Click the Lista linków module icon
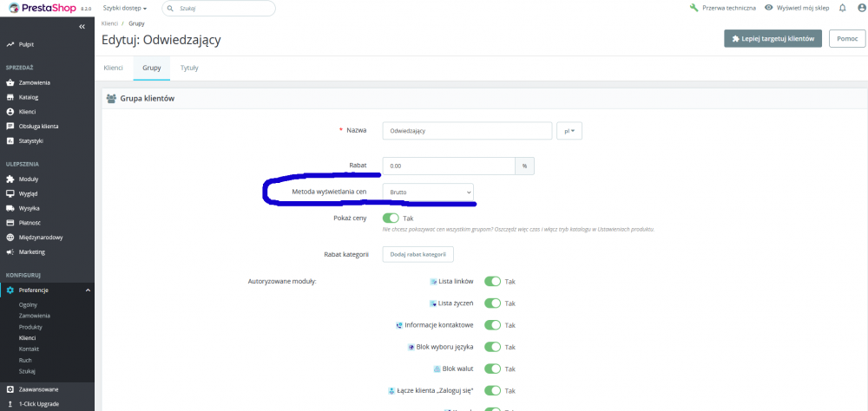Image resolution: width=868 pixels, height=411 pixels. pos(433,282)
